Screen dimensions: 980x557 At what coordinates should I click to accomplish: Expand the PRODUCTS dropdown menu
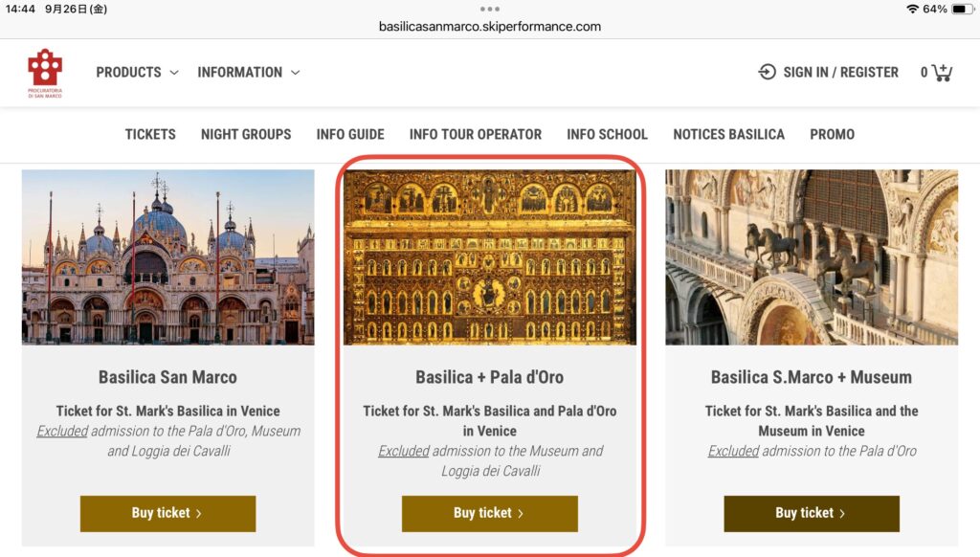click(x=137, y=72)
